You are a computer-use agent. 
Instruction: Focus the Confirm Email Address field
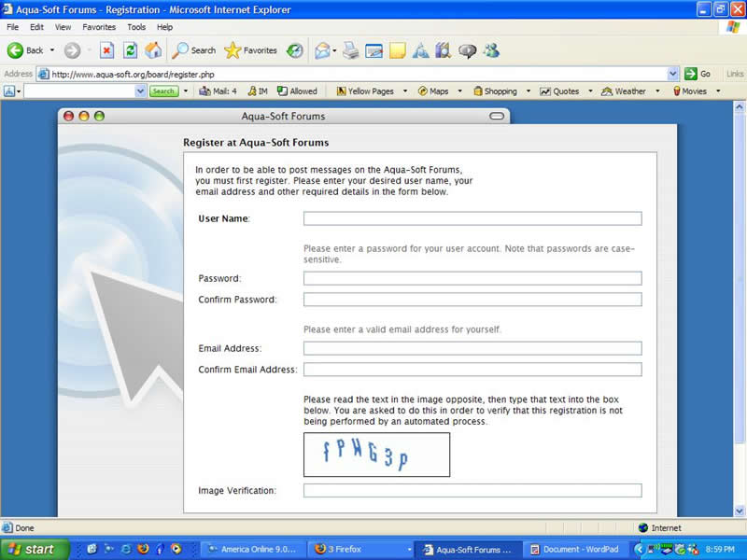click(472, 369)
